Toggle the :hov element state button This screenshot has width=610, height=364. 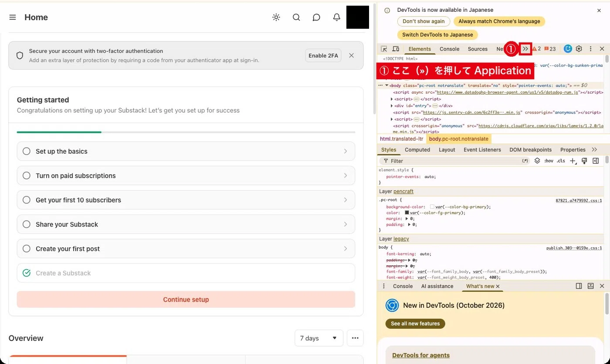coord(549,161)
